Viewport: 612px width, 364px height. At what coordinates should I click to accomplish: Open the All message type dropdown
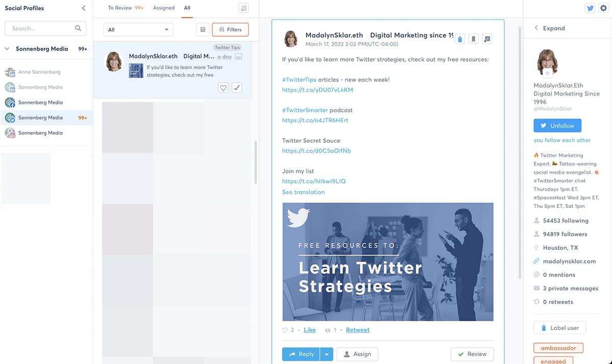pyautogui.click(x=138, y=30)
